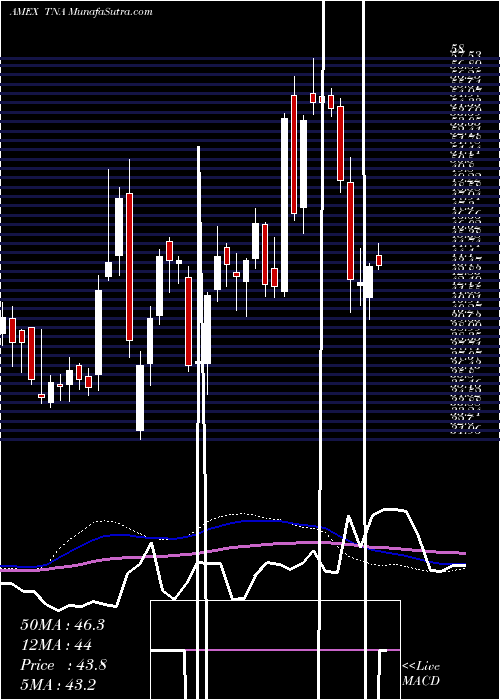Click the 50MA : 46.3 readout
The height and width of the screenshot is (700, 500).
point(62,625)
